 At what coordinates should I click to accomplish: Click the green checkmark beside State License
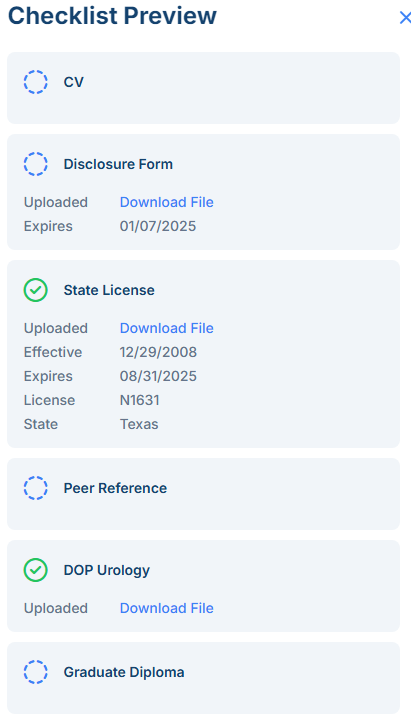point(36,290)
